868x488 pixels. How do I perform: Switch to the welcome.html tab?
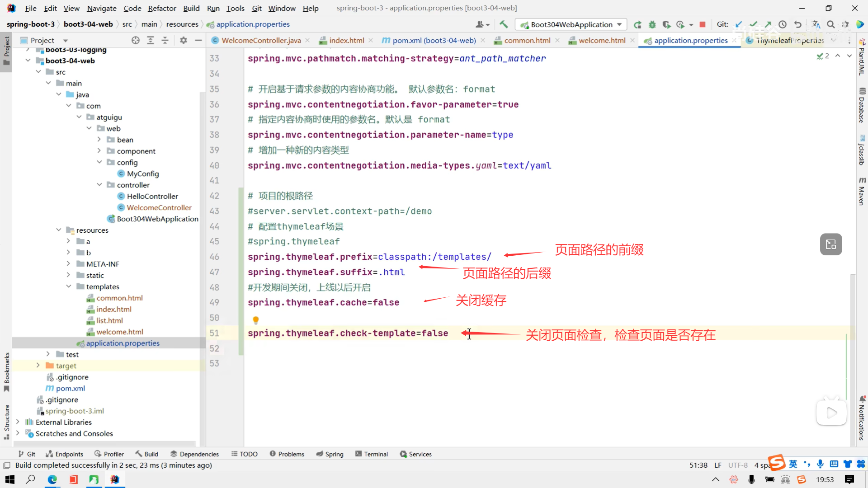pyautogui.click(x=602, y=40)
